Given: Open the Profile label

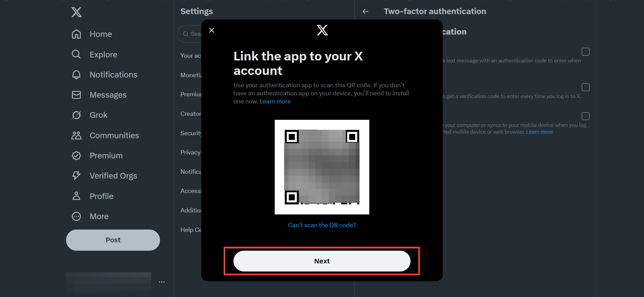Looking at the screenshot, I should tap(101, 196).
